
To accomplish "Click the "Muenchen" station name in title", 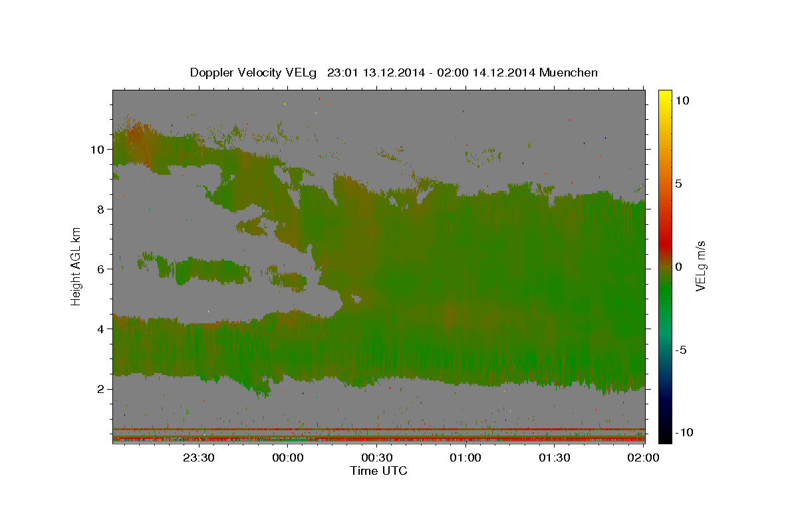I will coord(570,72).
